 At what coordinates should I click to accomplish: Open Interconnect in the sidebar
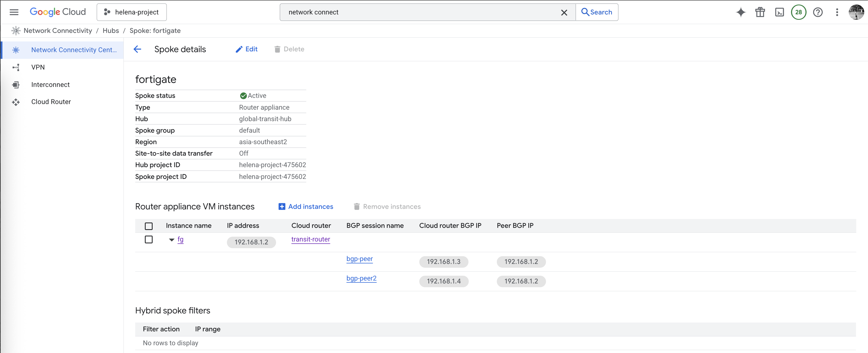[50, 85]
